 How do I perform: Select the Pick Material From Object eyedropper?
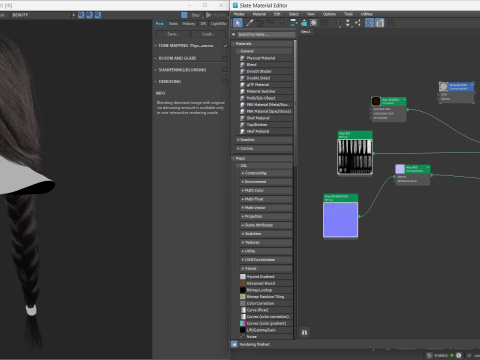coord(249,23)
